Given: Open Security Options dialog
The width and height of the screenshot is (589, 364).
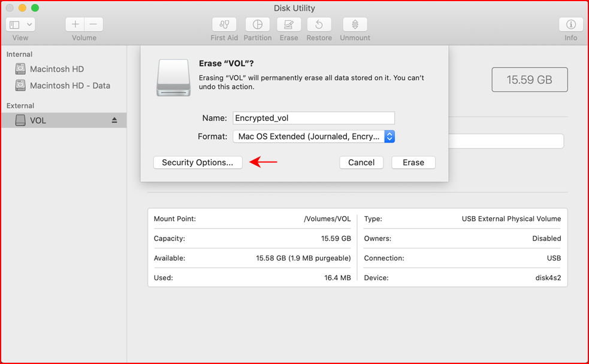Looking at the screenshot, I should point(198,162).
